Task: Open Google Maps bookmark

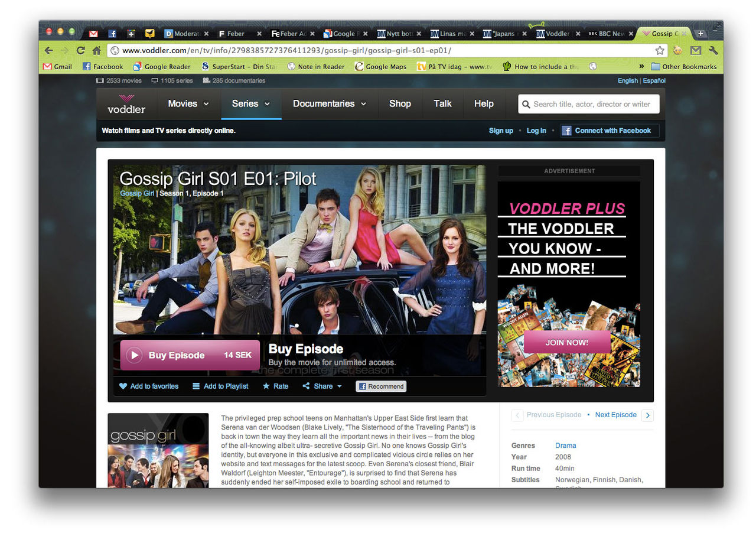Action: click(381, 67)
